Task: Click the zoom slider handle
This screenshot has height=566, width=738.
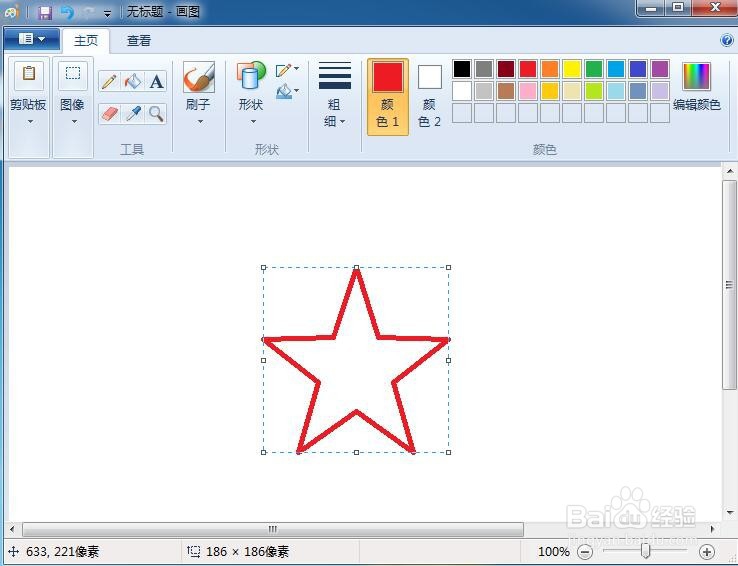Action: coord(646,551)
